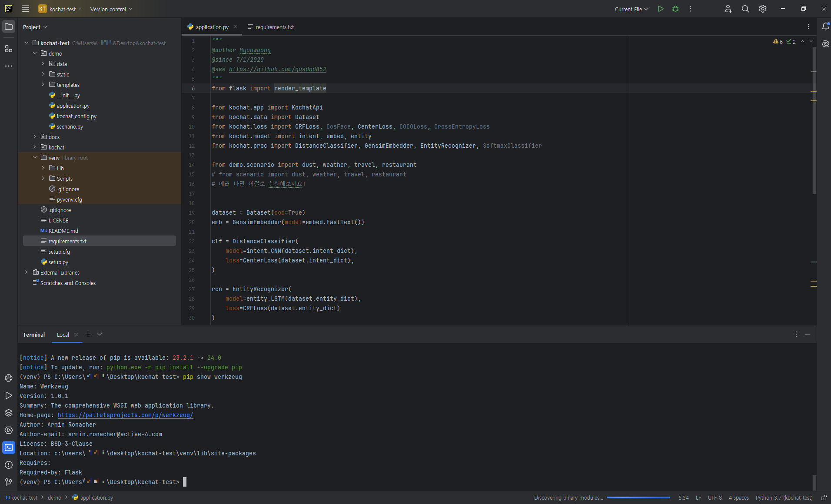Toggle read-only lock icon in the status bar

tap(824, 498)
